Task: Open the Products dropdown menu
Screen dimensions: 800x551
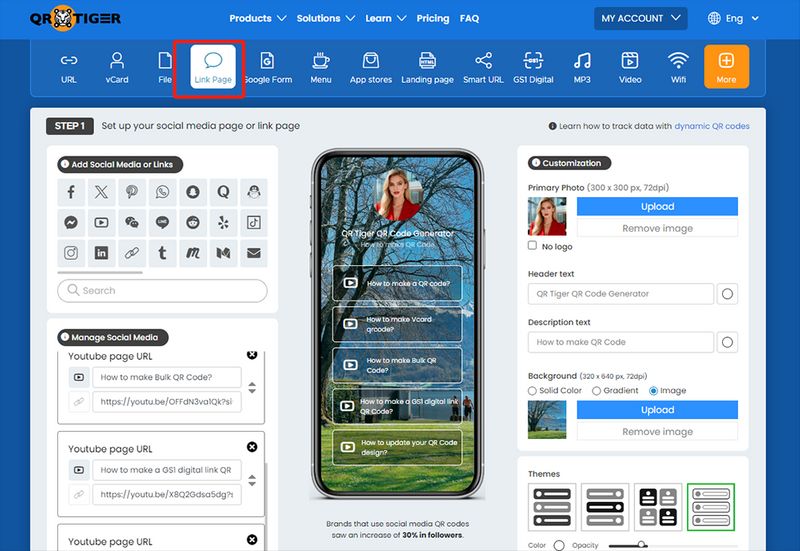Action: click(x=258, y=18)
